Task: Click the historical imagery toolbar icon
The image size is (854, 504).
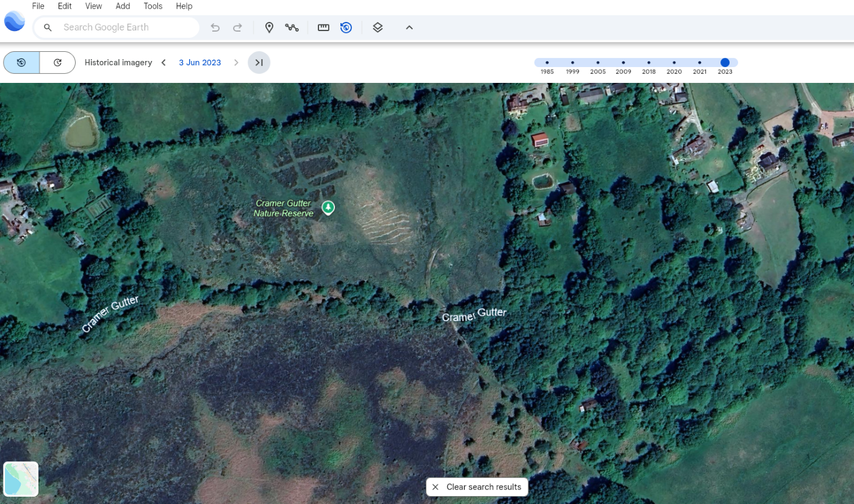Action: click(346, 27)
